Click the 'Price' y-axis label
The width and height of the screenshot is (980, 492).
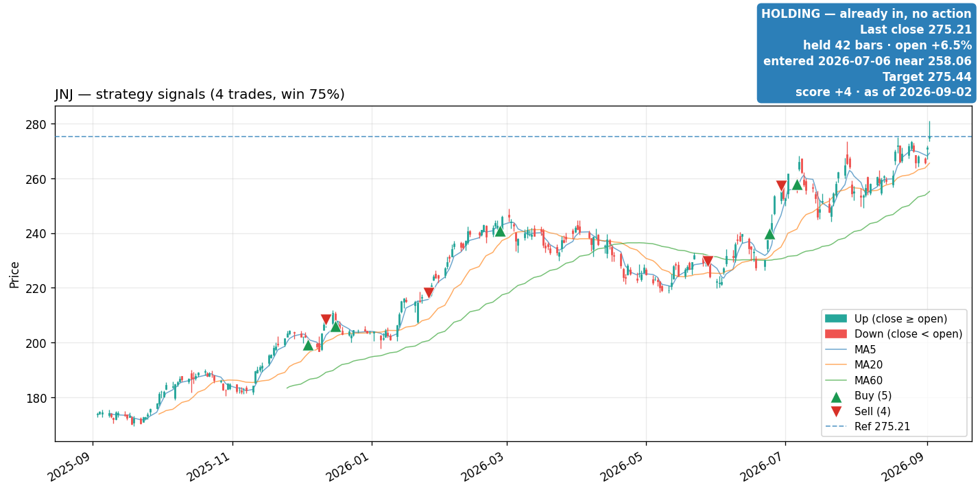click(x=14, y=274)
